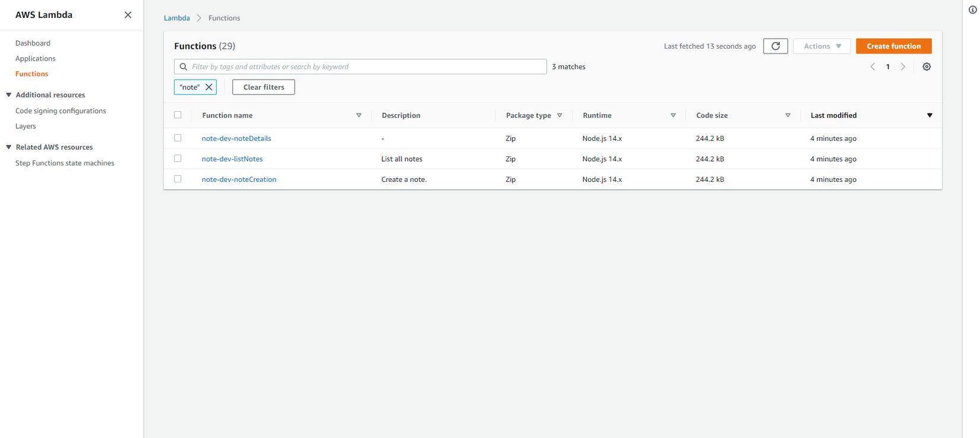Refresh the functions list

[x=775, y=46]
